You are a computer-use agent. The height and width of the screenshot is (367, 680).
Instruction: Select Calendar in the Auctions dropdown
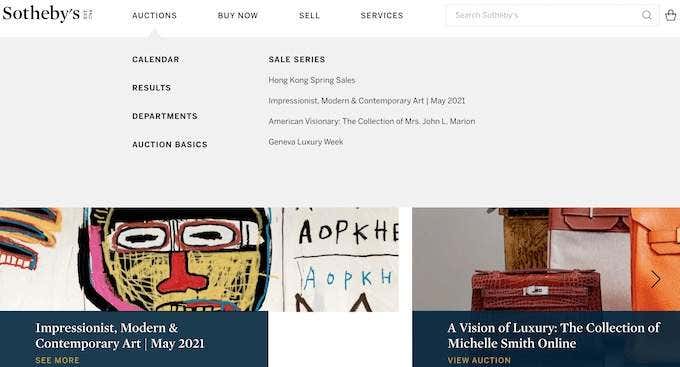coord(156,59)
